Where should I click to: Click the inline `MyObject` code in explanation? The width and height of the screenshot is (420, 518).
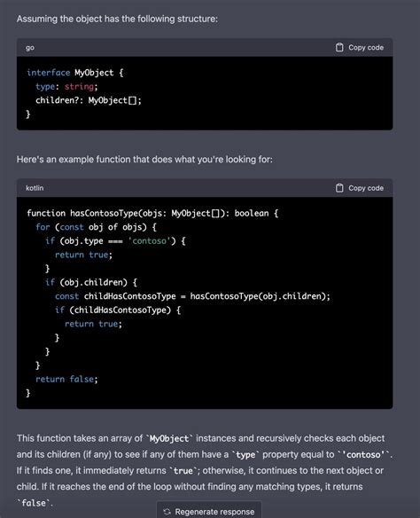[x=169, y=439]
